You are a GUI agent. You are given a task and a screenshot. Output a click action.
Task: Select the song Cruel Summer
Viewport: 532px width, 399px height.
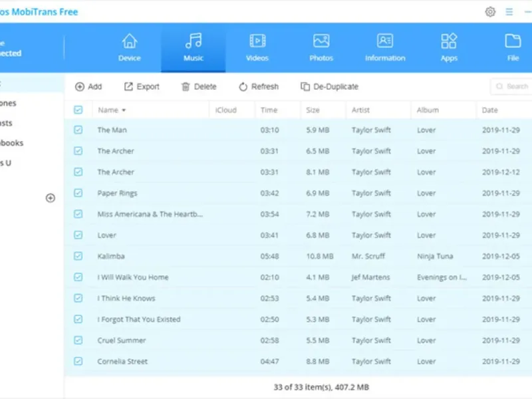tap(122, 340)
